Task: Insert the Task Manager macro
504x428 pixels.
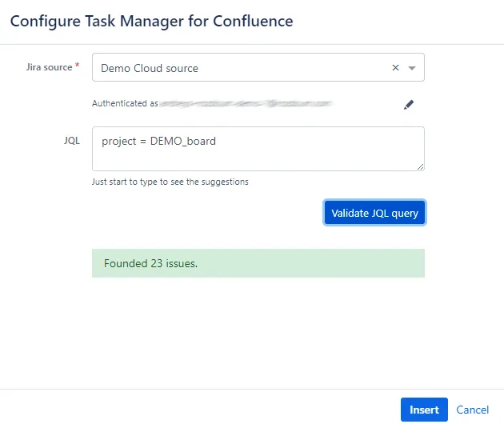Action: [x=424, y=410]
